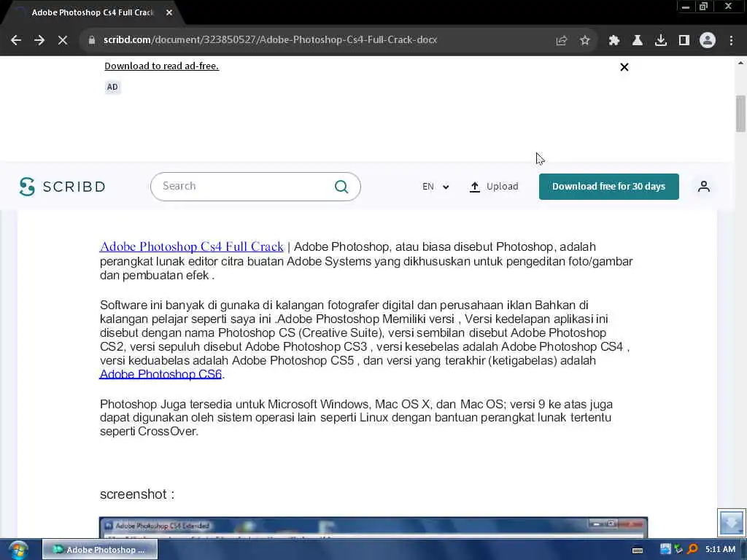
Task: Open on-screen keyboard tray icon
Action: (637, 550)
